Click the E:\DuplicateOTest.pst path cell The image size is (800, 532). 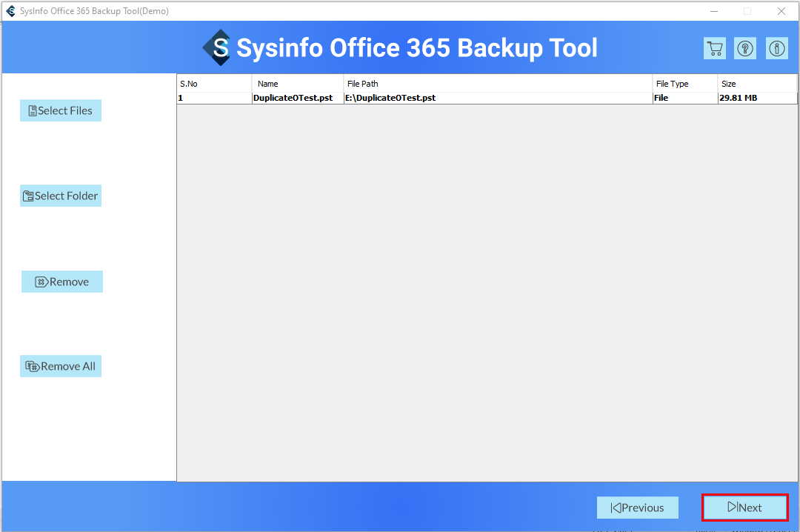(390, 98)
